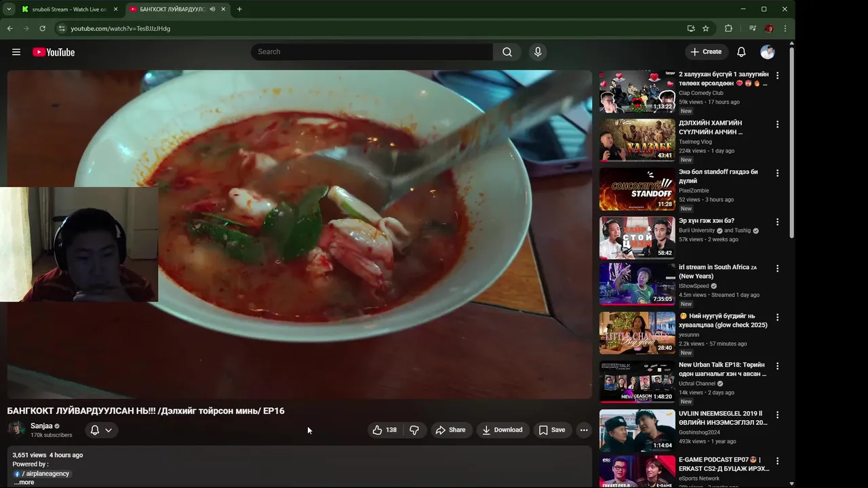868x488 pixels.
Task: Open options for Tselmeg Vlog video
Action: (777, 124)
